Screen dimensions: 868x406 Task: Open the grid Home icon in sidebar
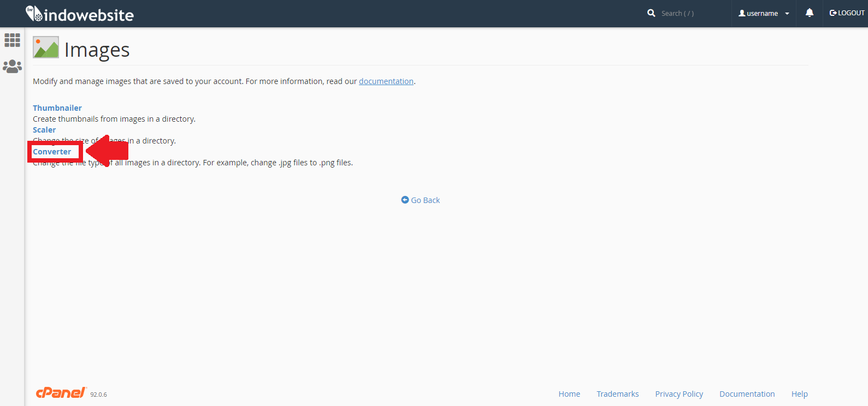pyautogui.click(x=12, y=40)
